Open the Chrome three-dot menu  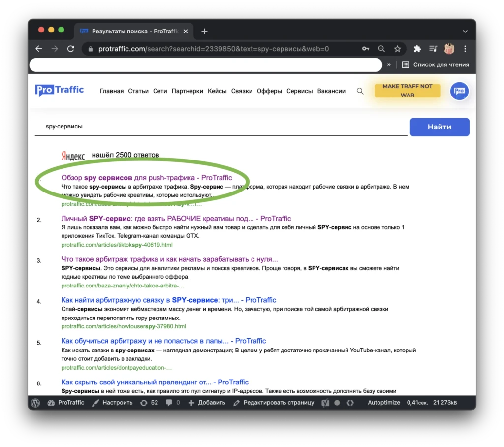[465, 49]
